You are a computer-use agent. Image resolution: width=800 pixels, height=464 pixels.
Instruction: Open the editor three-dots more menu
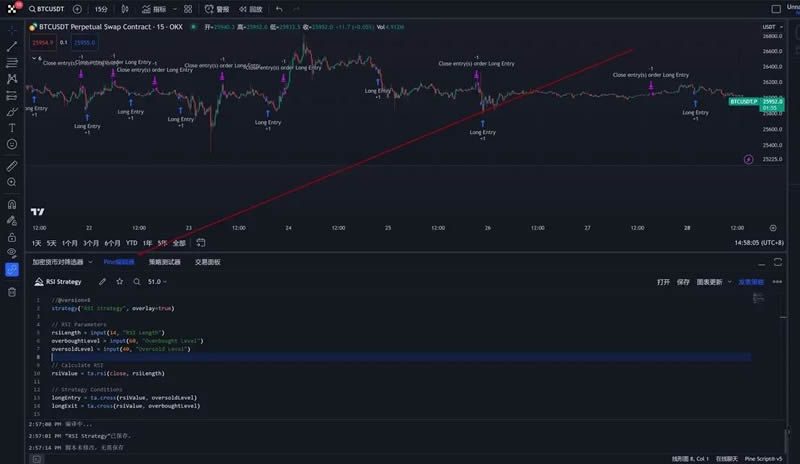pyautogui.click(x=777, y=282)
